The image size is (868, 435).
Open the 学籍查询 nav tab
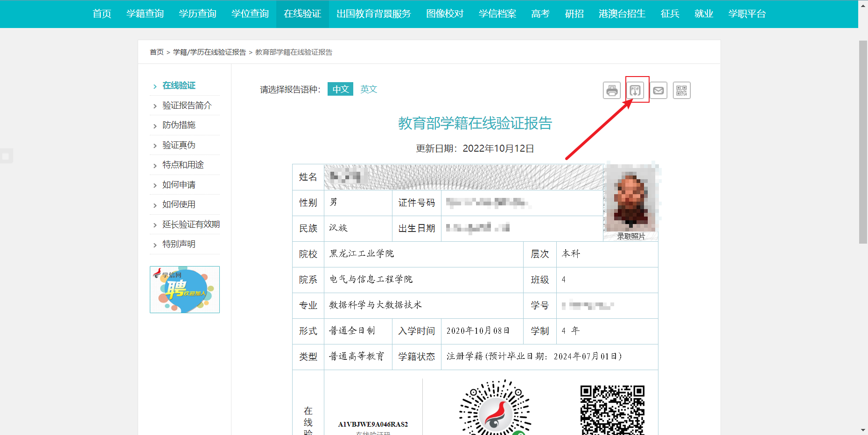145,14
